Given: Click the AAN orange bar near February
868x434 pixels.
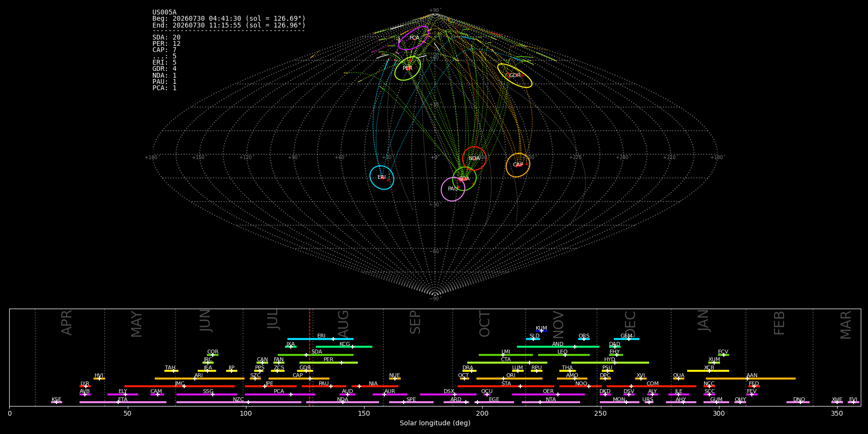Looking at the screenshot, I should (x=751, y=379).
